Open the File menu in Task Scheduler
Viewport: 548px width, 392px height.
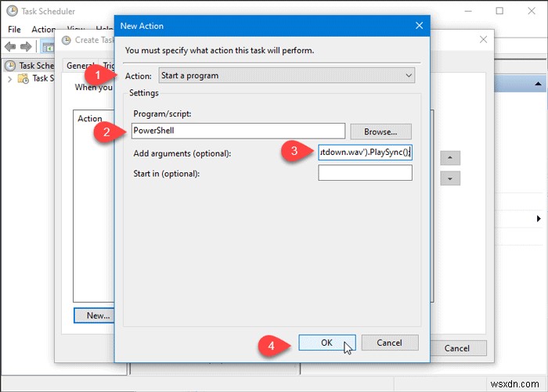14,30
